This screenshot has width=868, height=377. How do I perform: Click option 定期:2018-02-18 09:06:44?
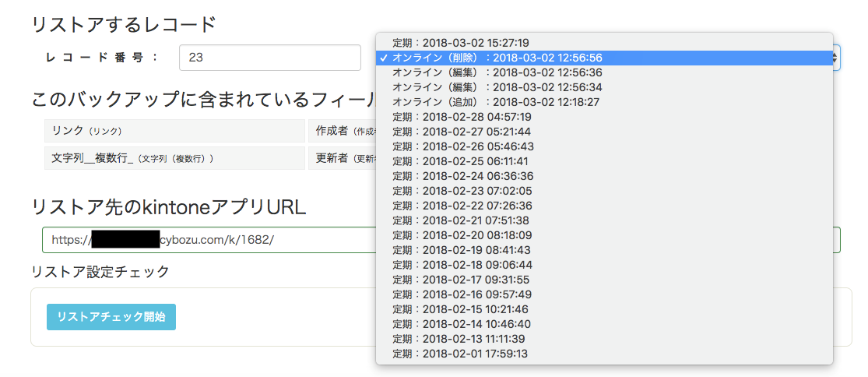tap(604, 265)
